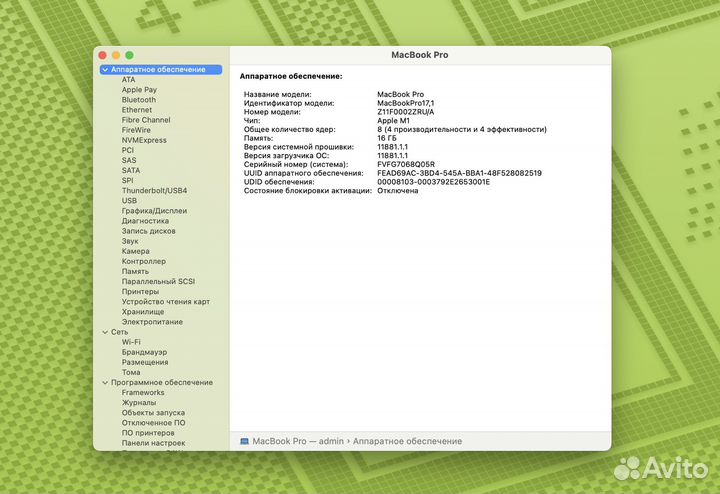The image size is (720, 494).
Task: Click the red close window button
Action: click(103, 55)
